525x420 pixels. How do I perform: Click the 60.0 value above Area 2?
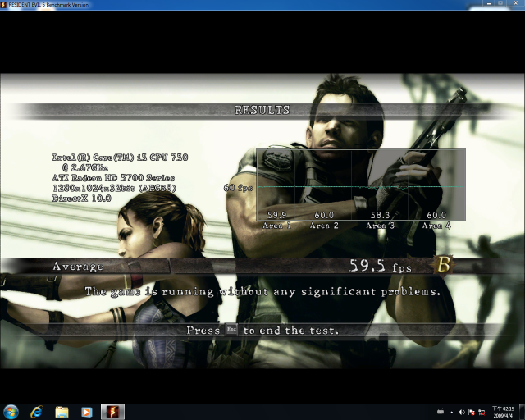(324, 215)
